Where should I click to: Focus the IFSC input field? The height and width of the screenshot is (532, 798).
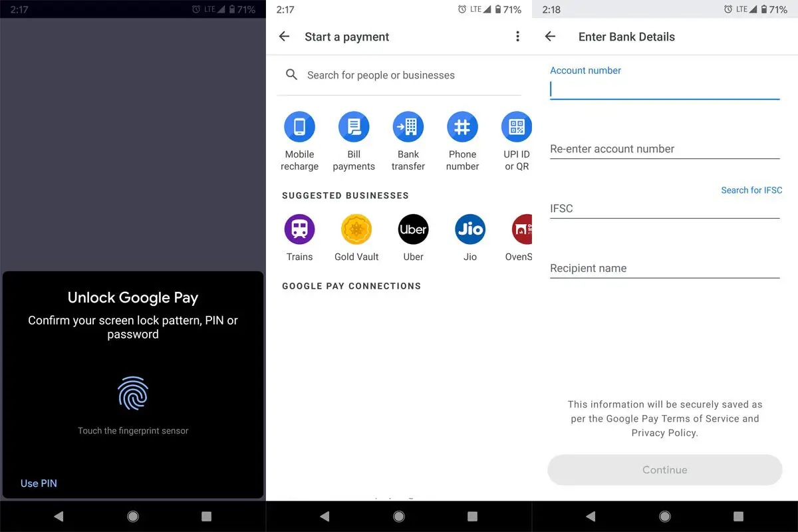(x=665, y=209)
